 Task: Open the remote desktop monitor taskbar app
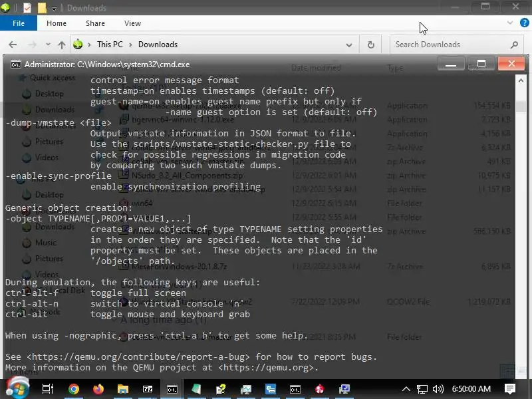344,389
